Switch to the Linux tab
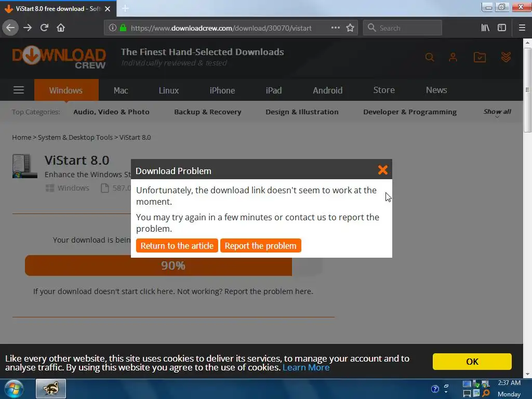Image resolution: width=532 pixels, height=399 pixels. [x=169, y=90]
